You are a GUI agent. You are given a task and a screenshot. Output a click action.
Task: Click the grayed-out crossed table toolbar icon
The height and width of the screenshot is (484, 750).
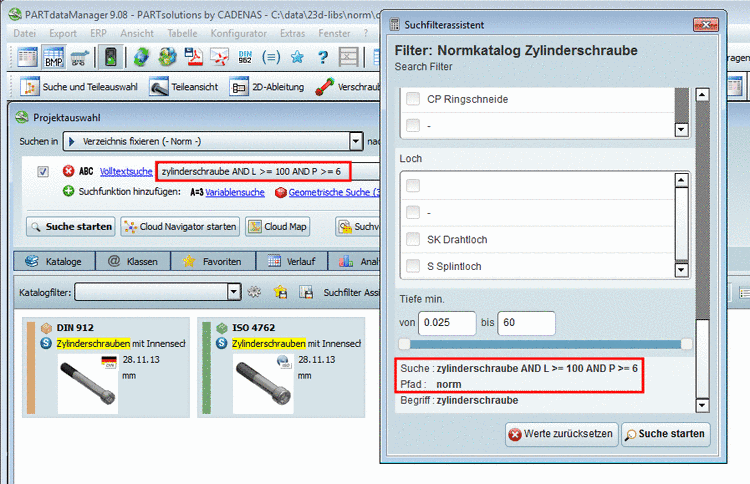coord(349,57)
